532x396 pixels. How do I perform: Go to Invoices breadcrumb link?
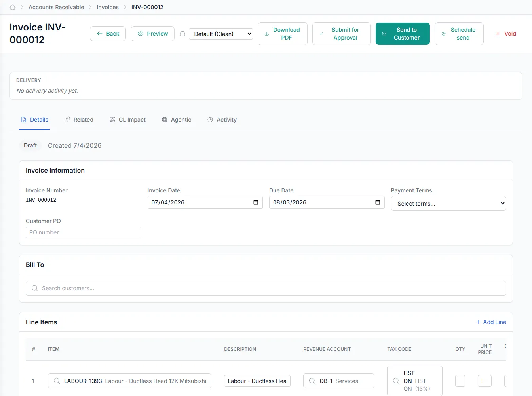coord(108,7)
